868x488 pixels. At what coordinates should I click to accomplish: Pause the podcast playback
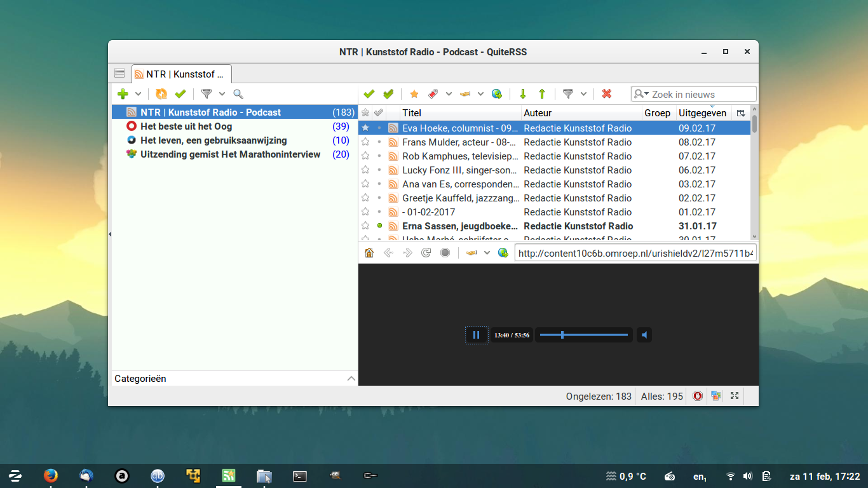(x=477, y=335)
